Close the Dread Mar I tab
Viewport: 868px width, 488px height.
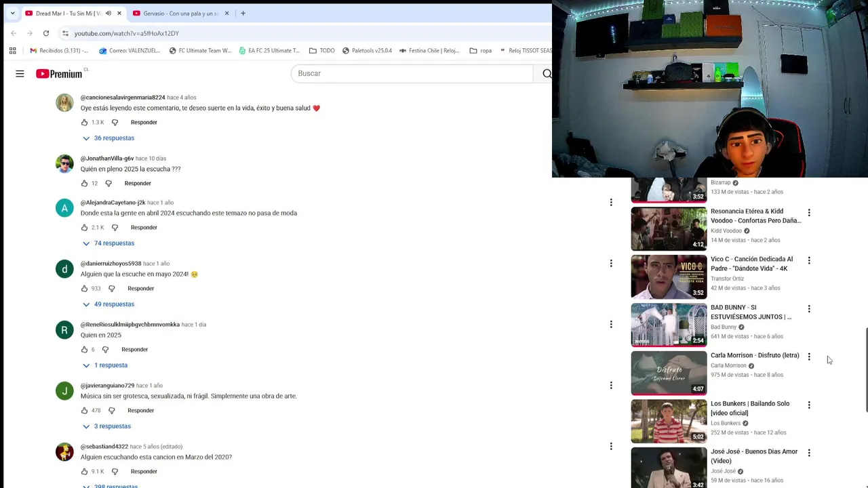119,13
